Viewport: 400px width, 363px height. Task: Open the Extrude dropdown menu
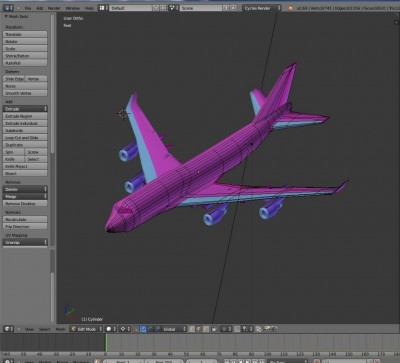point(25,109)
